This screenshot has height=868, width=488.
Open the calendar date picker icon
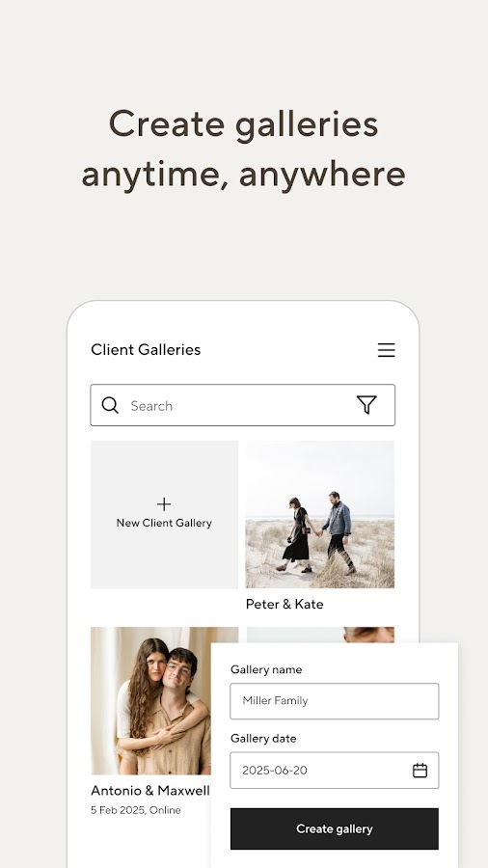(x=420, y=770)
